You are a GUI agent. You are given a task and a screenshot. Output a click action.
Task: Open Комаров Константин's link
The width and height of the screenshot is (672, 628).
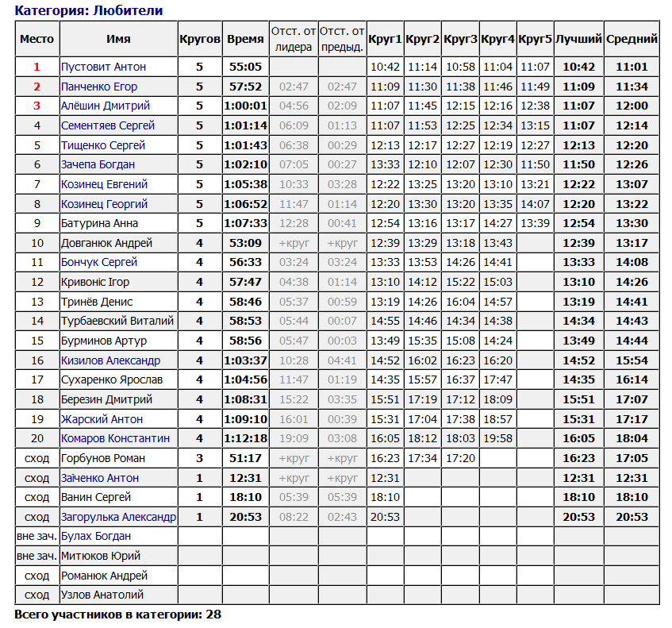click(x=115, y=438)
